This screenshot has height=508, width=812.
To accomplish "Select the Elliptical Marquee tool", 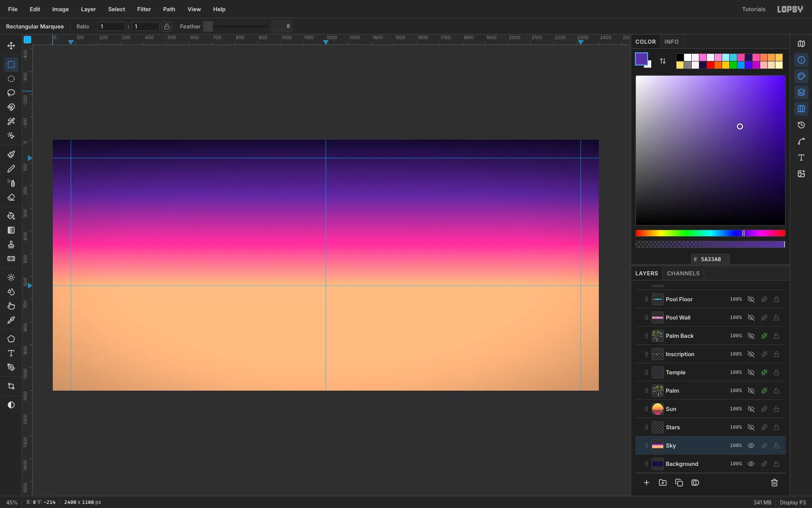I will coord(11,79).
